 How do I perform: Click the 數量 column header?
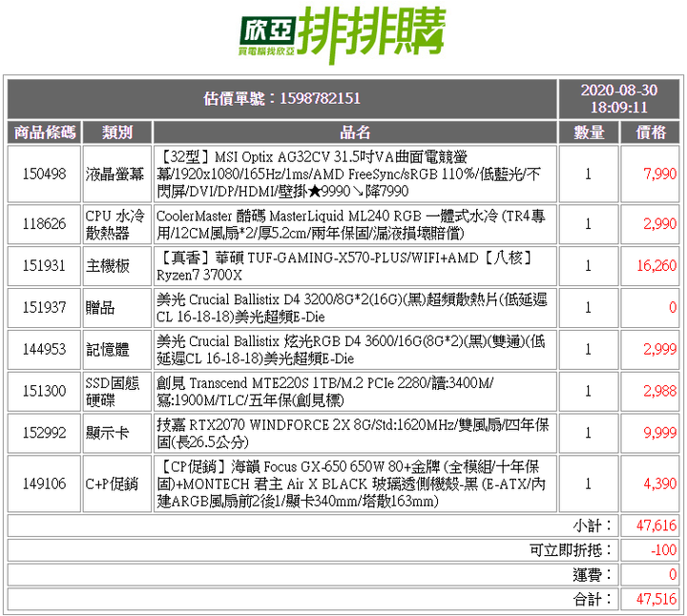[x=589, y=133]
